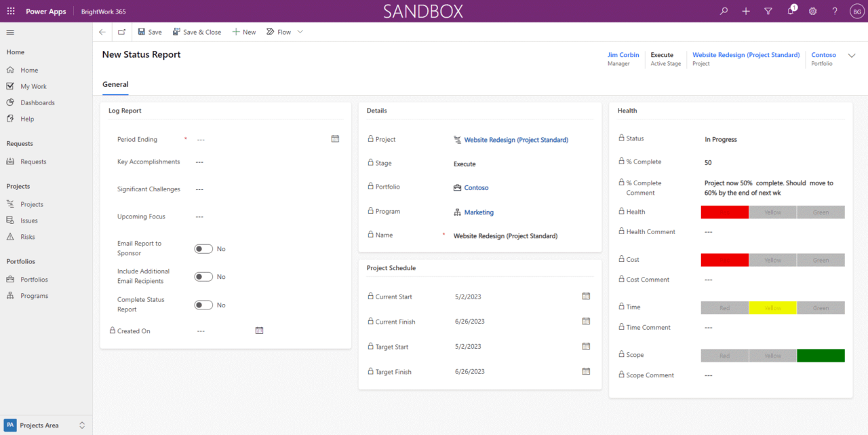Viewport: 868px width, 435px height.
Task: Open the Jim Corbin manager link
Action: click(623, 55)
